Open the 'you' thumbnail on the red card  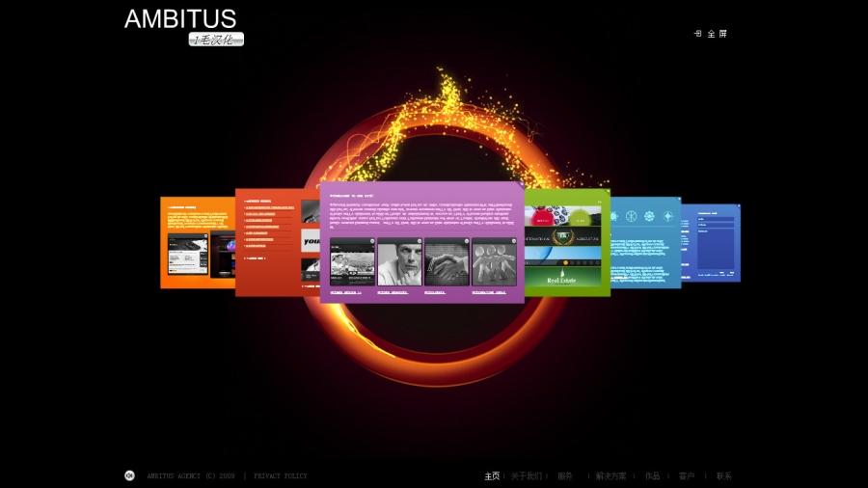click(x=311, y=241)
